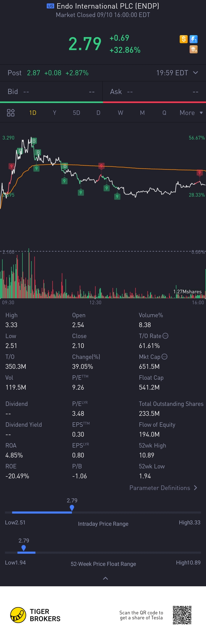Tap the Endo International PLC title
Screen dimensions: 206x644
[x=108, y=6]
